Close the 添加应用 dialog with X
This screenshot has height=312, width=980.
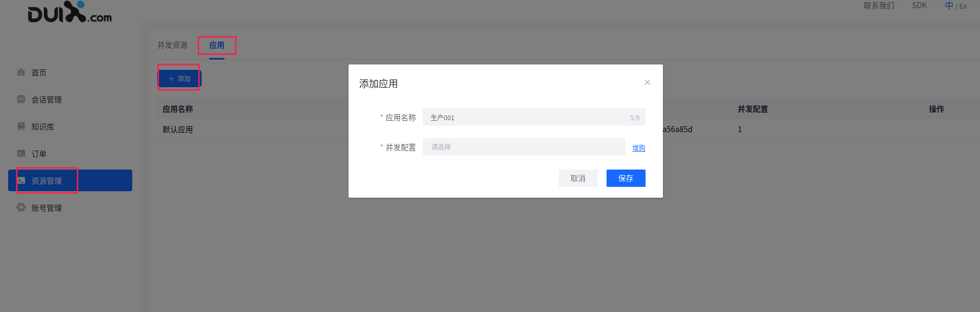click(x=647, y=82)
